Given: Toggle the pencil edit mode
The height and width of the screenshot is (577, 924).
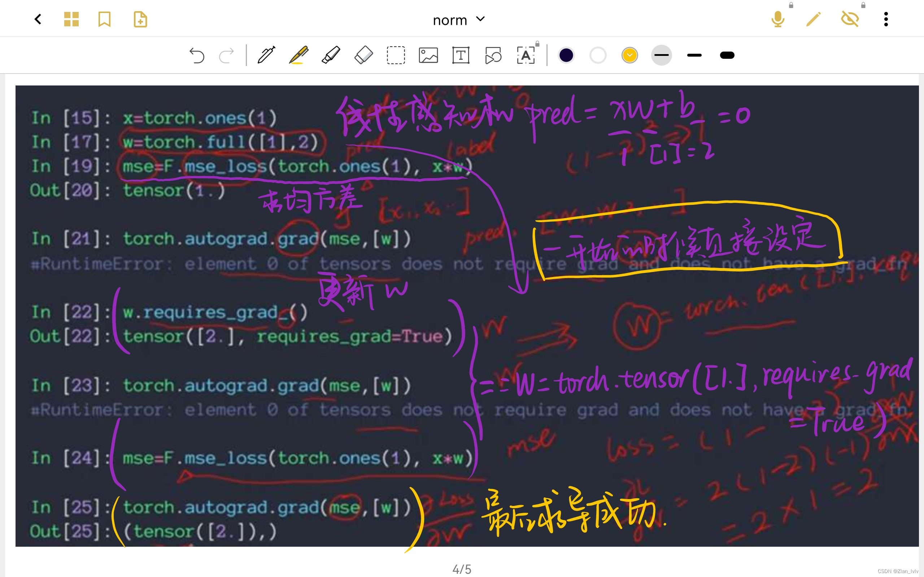Looking at the screenshot, I should pyautogui.click(x=813, y=19).
